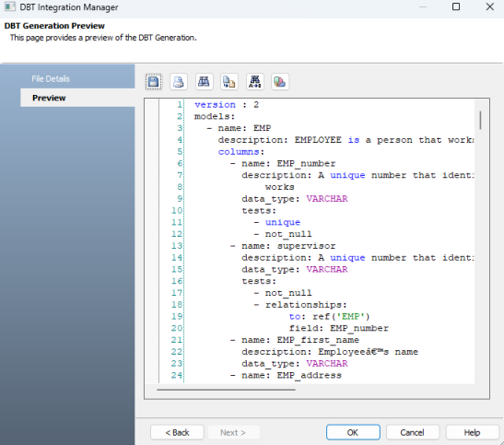504x445 pixels.
Task: Click "to: ref('EMP')" line
Action: pos(330,317)
